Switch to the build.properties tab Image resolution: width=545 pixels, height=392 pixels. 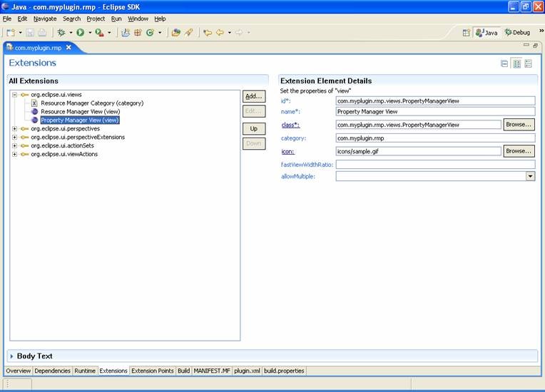point(284,371)
